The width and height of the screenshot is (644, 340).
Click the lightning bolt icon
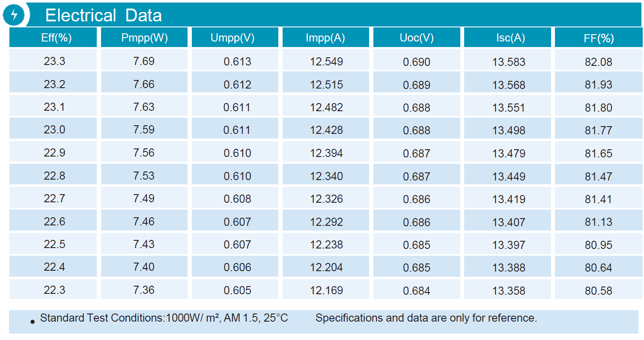15,15
